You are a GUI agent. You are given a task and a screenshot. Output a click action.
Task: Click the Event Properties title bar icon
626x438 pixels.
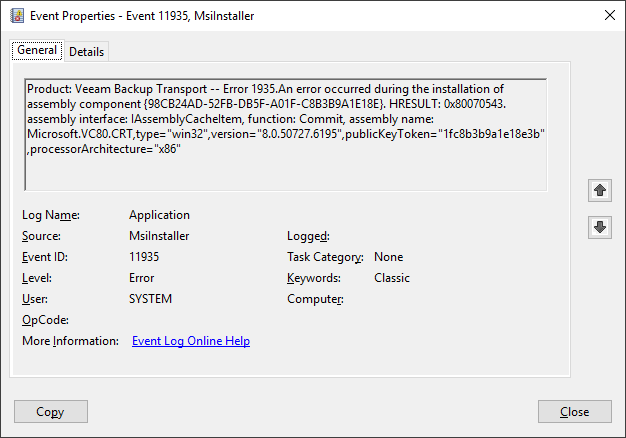[x=17, y=16]
